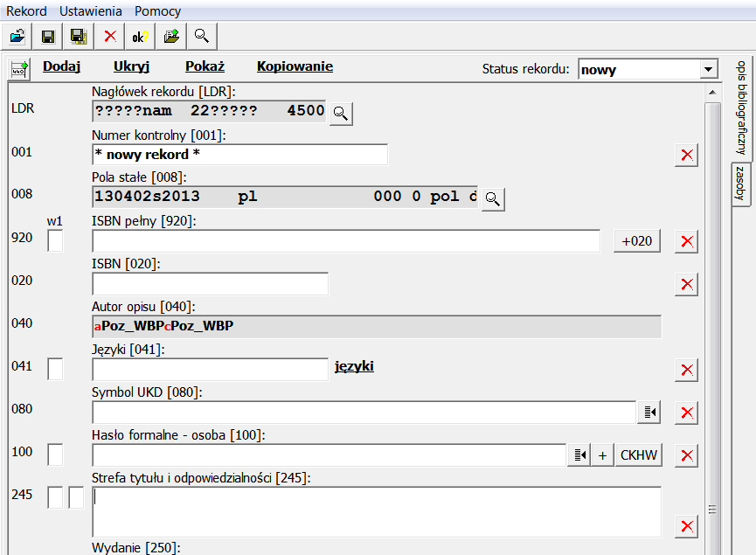Click the 'Nagłówek rekordu [LDR]:' label
The width and height of the screenshot is (756, 555).
coord(163,92)
